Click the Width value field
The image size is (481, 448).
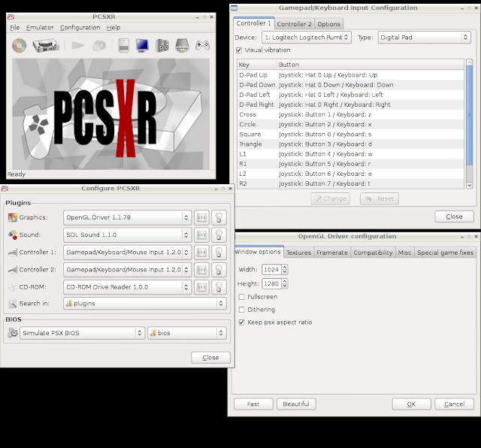[271, 270]
